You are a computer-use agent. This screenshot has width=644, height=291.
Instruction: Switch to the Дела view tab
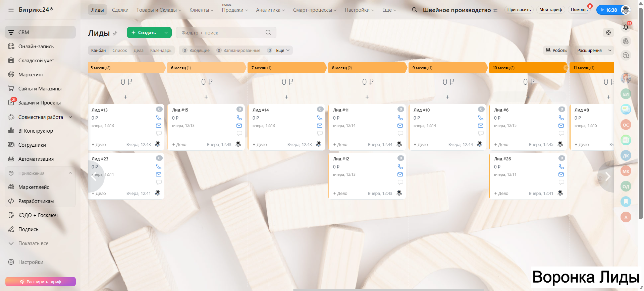139,50
